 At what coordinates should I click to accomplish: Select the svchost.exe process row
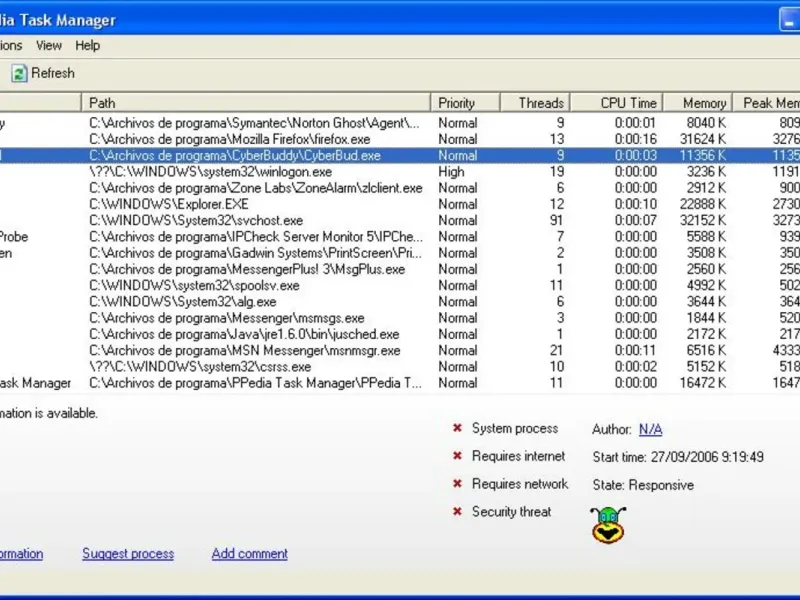click(400, 221)
